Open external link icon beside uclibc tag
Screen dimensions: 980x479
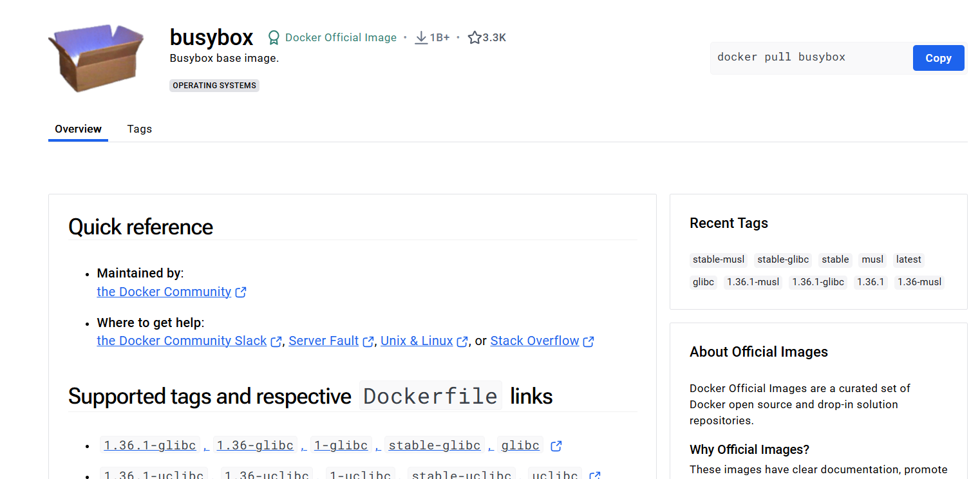coord(594,475)
